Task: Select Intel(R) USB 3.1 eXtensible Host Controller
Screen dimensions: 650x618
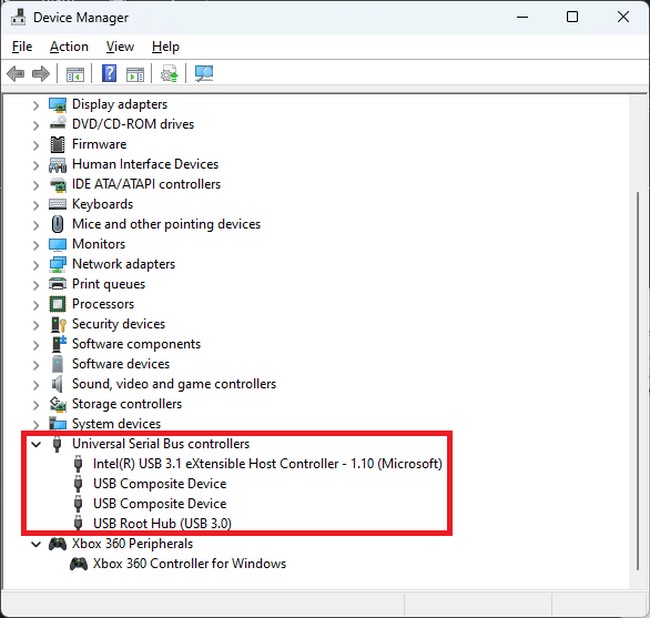Action: coord(268,463)
